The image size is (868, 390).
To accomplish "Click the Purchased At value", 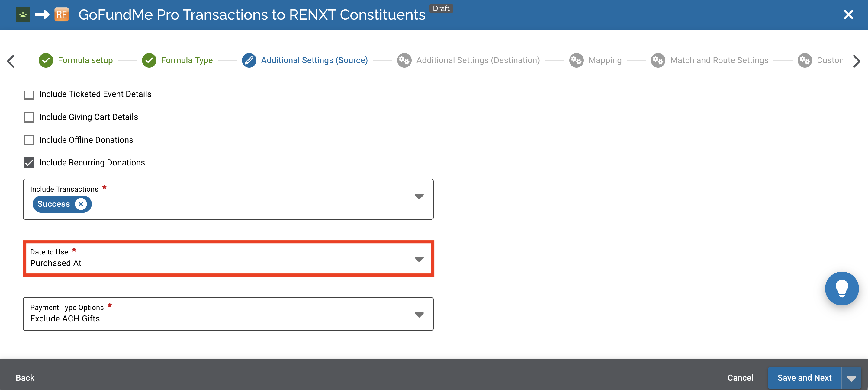I will 56,263.
